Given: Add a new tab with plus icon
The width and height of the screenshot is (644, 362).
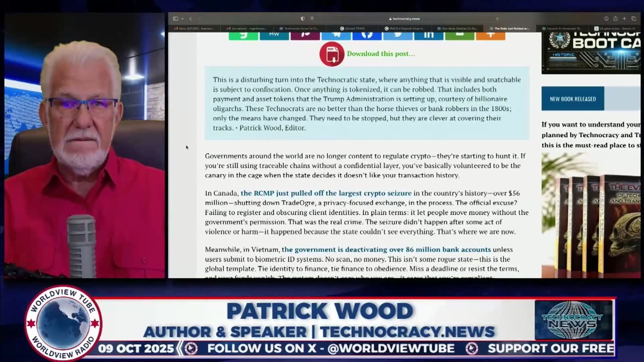Looking at the screenshot, I should pos(624,19).
